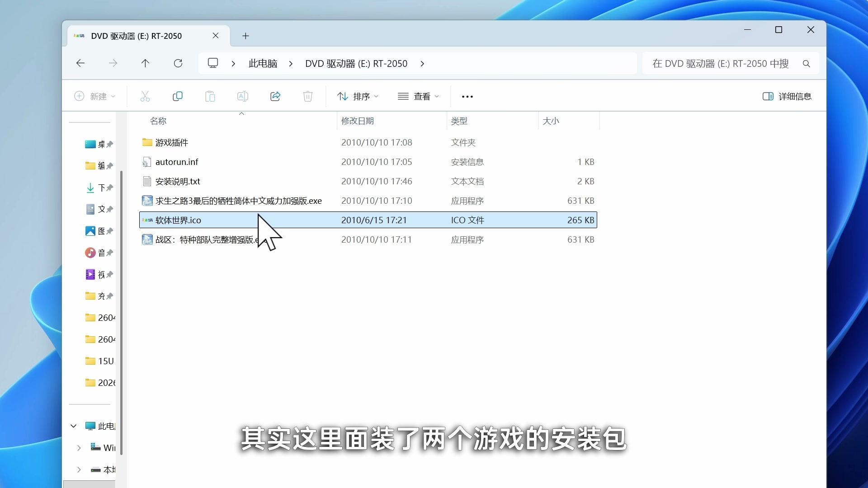Open the See more three-dots menu
Image resolution: width=868 pixels, height=488 pixels.
[467, 97]
